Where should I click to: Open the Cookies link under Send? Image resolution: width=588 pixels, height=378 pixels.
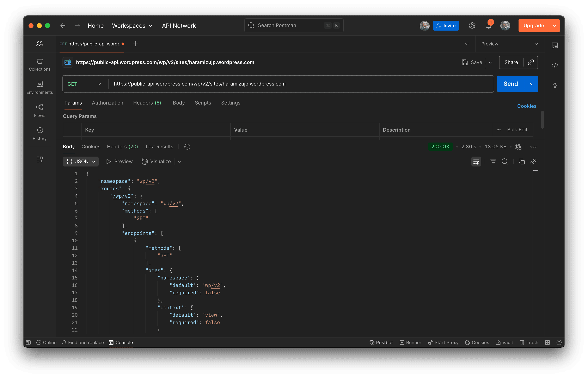pos(527,106)
